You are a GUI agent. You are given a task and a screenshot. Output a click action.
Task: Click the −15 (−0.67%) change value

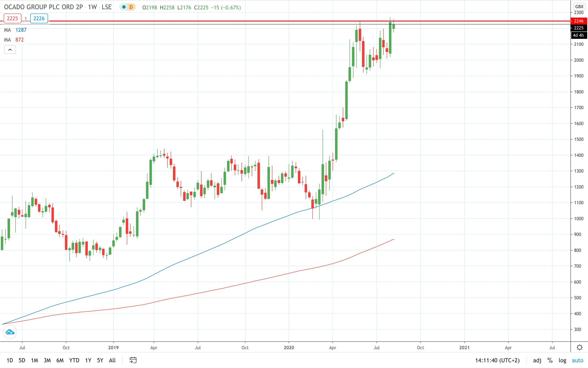(226, 8)
